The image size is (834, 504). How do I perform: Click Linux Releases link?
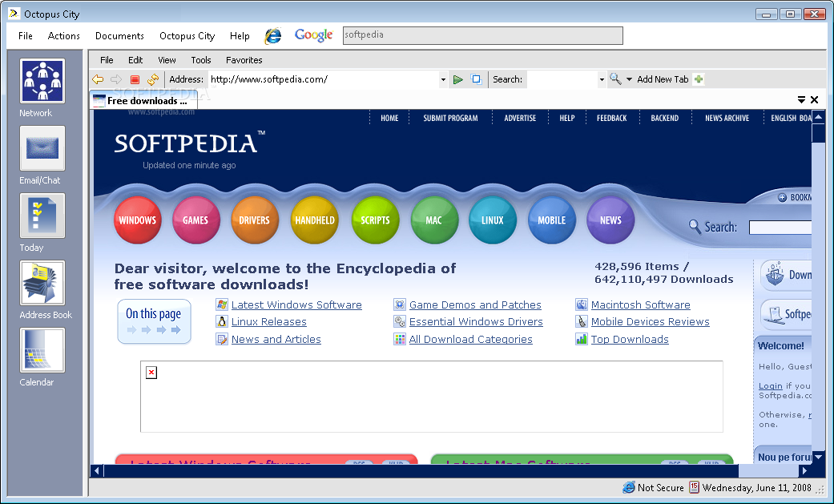click(x=268, y=322)
